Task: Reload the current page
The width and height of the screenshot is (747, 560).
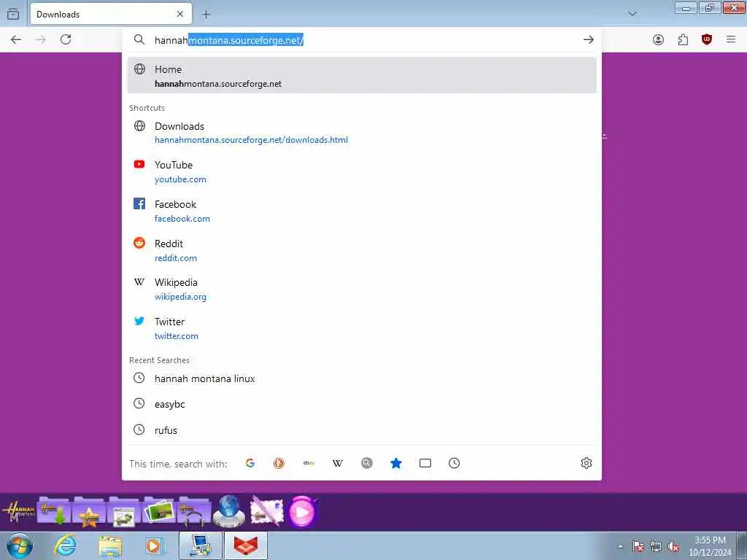Action: pyautogui.click(x=66, y=39)
